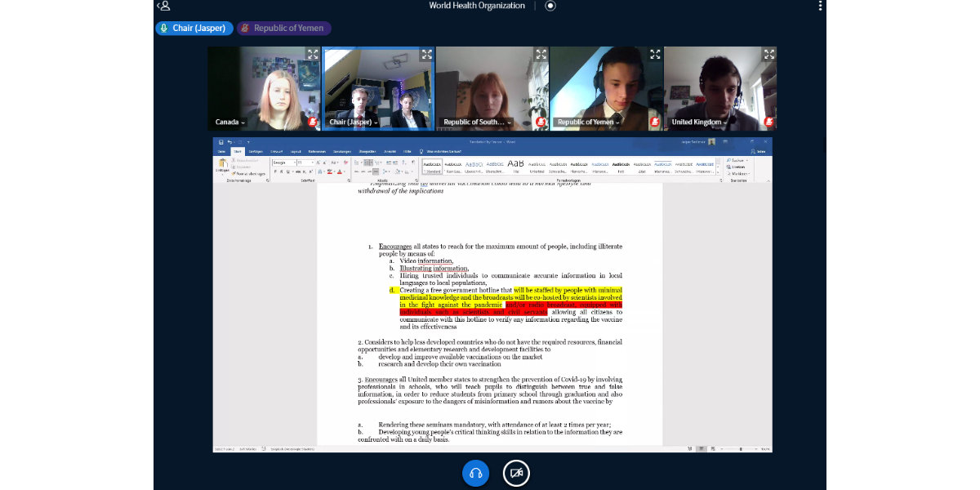The image size is (980, 490).
Task: Fullscreen the Republic of Yemen webcam
Action: [655, 55]
